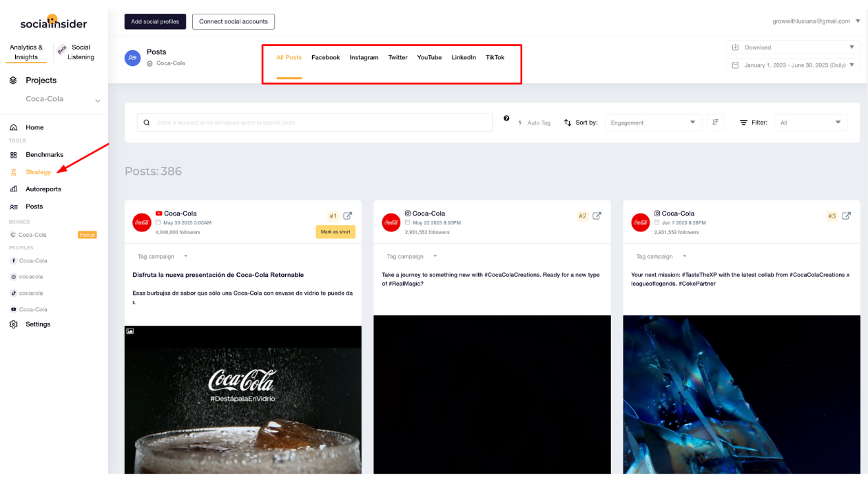Click the Posts header profile icon
Image resolution: width=868 pixels, height=482 pixels.
pos(132,58)
